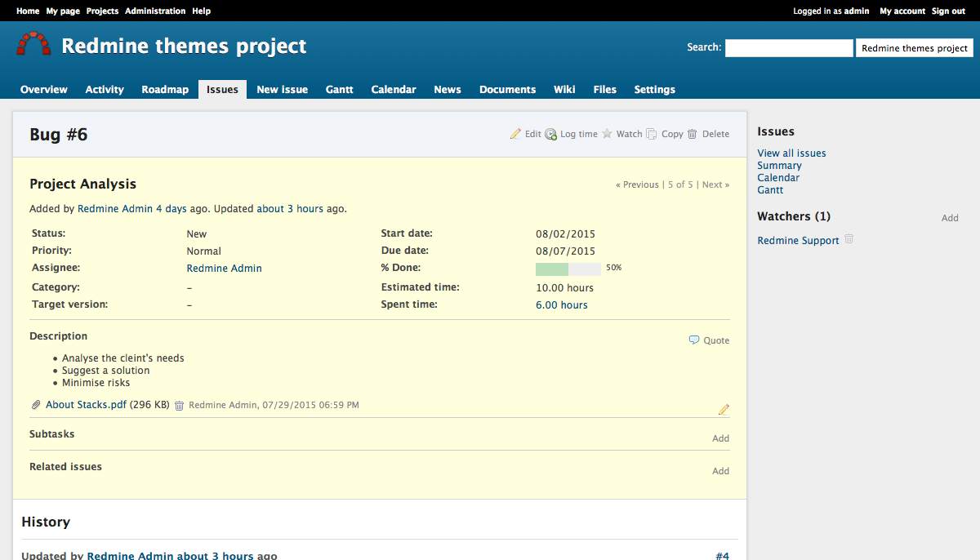The width and height of the screenshot is (980, 560).
Task: Click the 'Minimise risks' description item
Action: point(96,383)
